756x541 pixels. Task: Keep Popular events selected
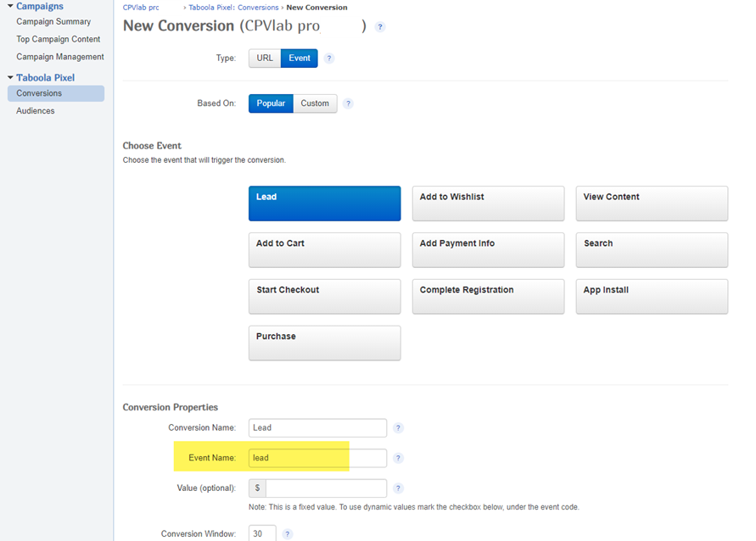coord(271,103)
